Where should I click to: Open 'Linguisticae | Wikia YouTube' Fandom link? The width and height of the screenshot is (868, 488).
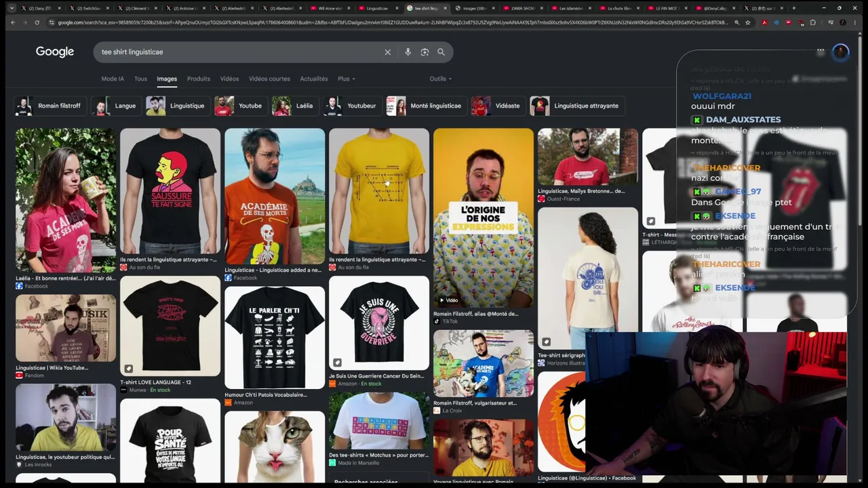pos(52,368)
